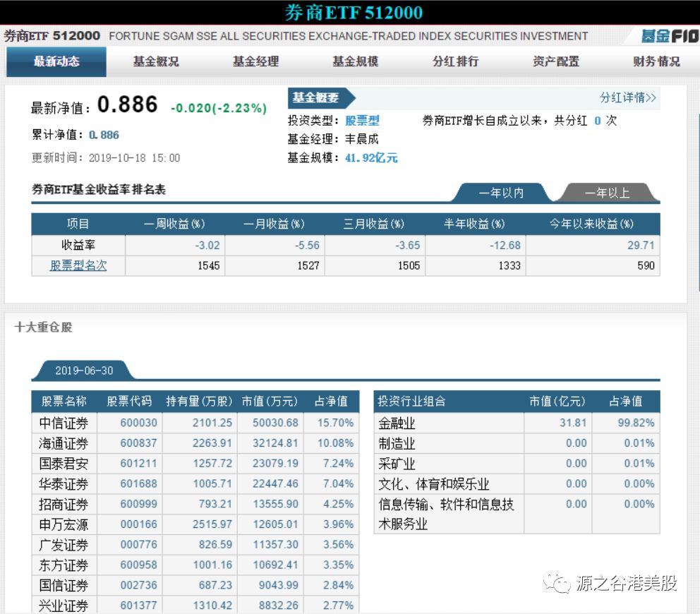Select the 广发证券 stock name
The height and width of the screenshot is (614, 700).
pyautogui.click(x=64, y=545)
